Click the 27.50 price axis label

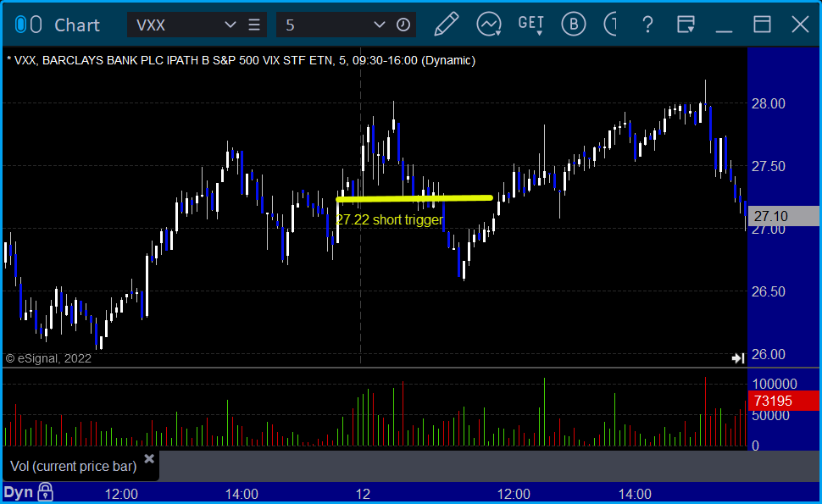[769, 166]
